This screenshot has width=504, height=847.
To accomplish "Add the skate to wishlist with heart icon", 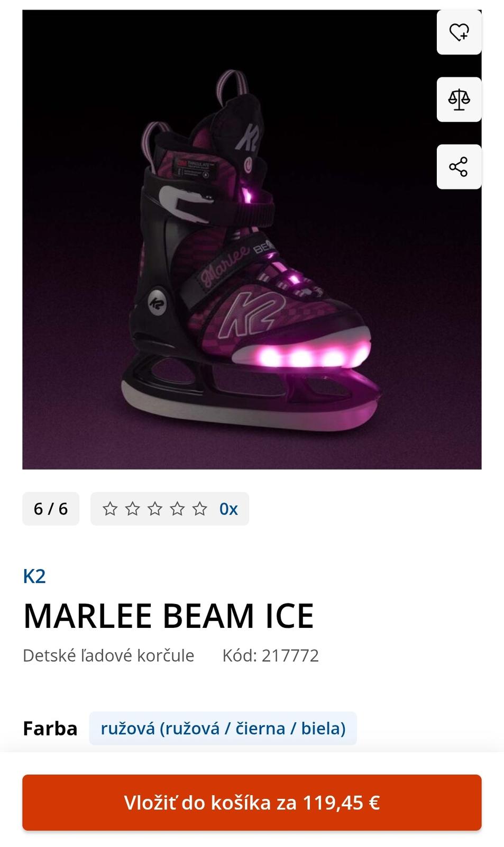I will click(x=459, y=32).
